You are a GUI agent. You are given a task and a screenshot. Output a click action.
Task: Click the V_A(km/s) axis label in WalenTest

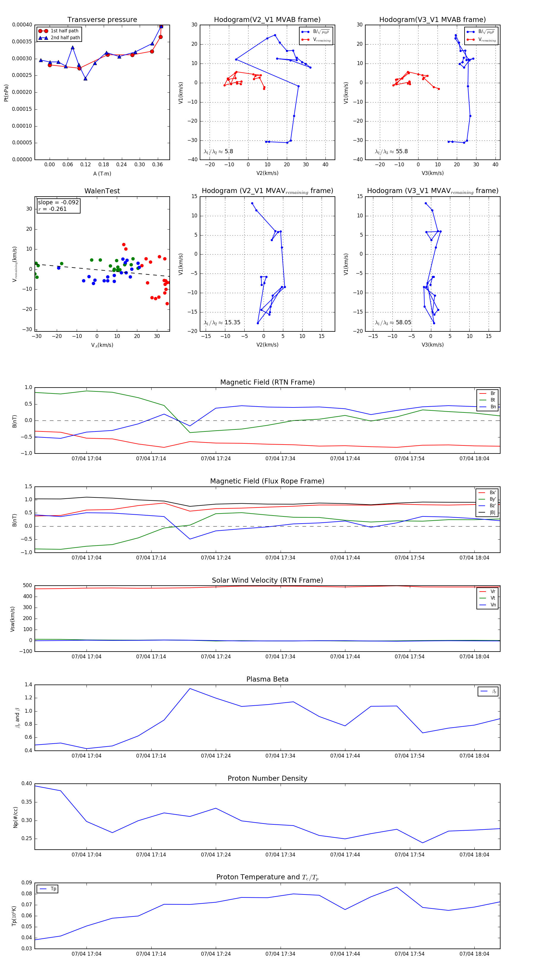pos(102,345)
